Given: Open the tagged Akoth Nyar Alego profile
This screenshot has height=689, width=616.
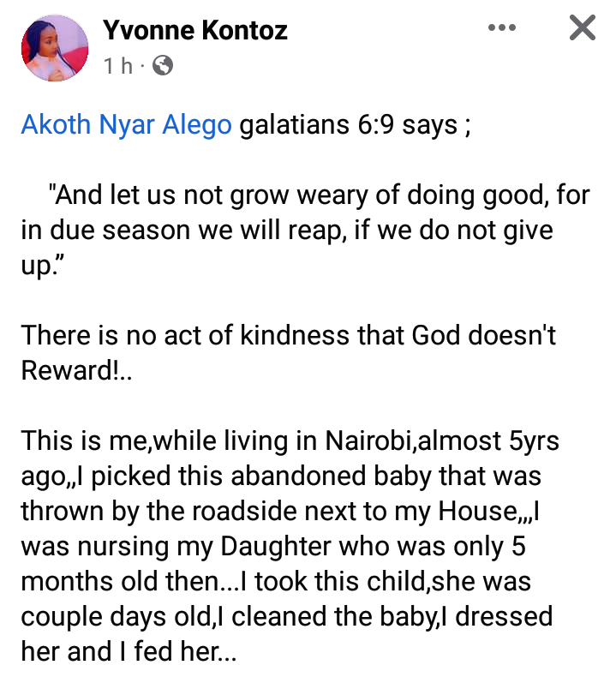Looking at the screenshot, I should (x=127, y=124).
